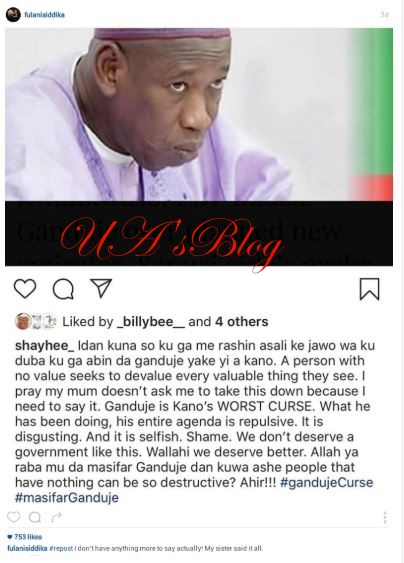Open the _billybee__ profile from likes
This screenshot has height=563, width=404.
click(151, 322)
